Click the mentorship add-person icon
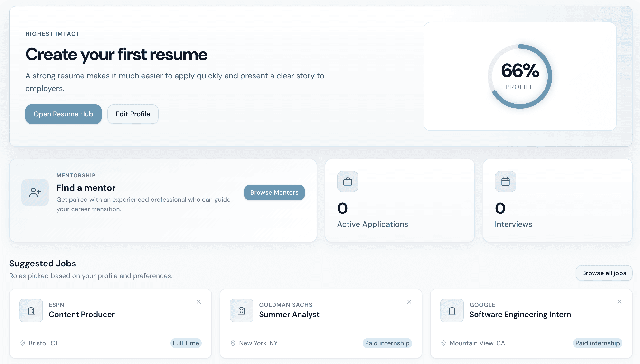640x364 pixels. (x=35, y=192)
